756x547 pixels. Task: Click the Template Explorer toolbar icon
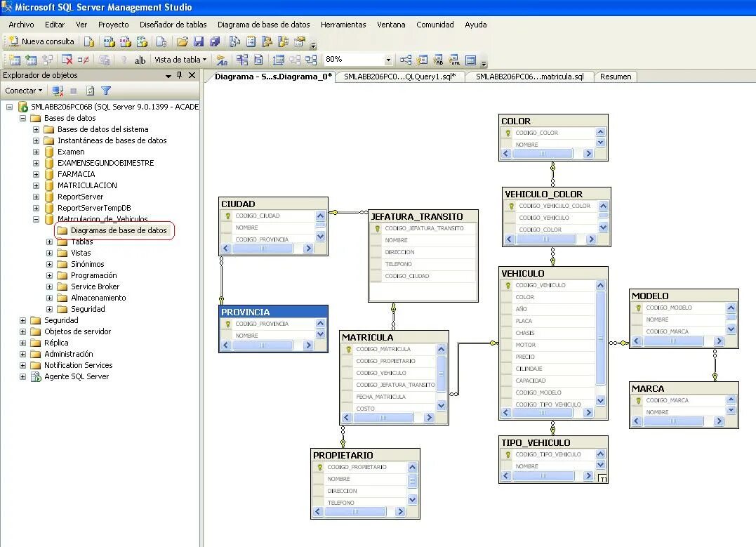(283, 42)
